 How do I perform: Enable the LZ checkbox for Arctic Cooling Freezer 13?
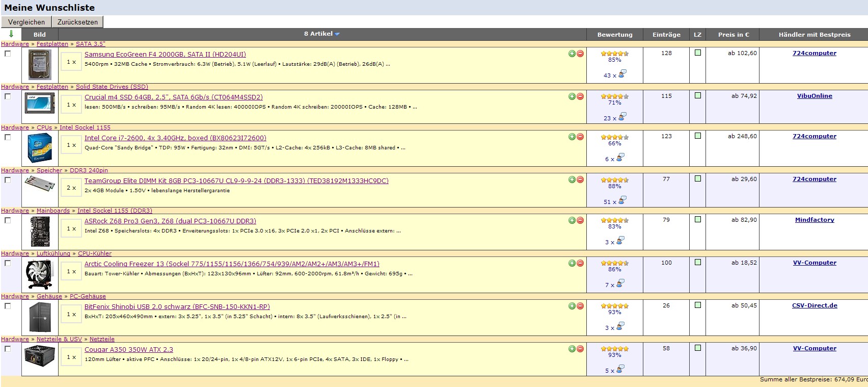[698, 262]
